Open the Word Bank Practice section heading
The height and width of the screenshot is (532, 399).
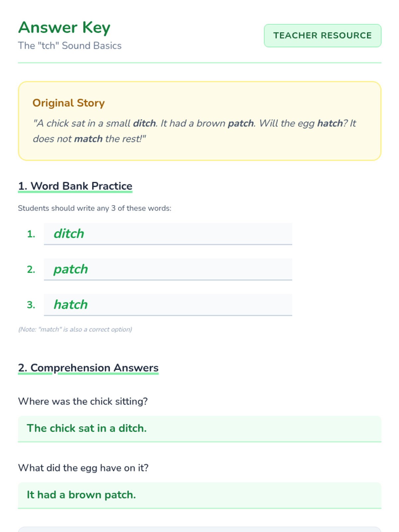pos(75,186)
